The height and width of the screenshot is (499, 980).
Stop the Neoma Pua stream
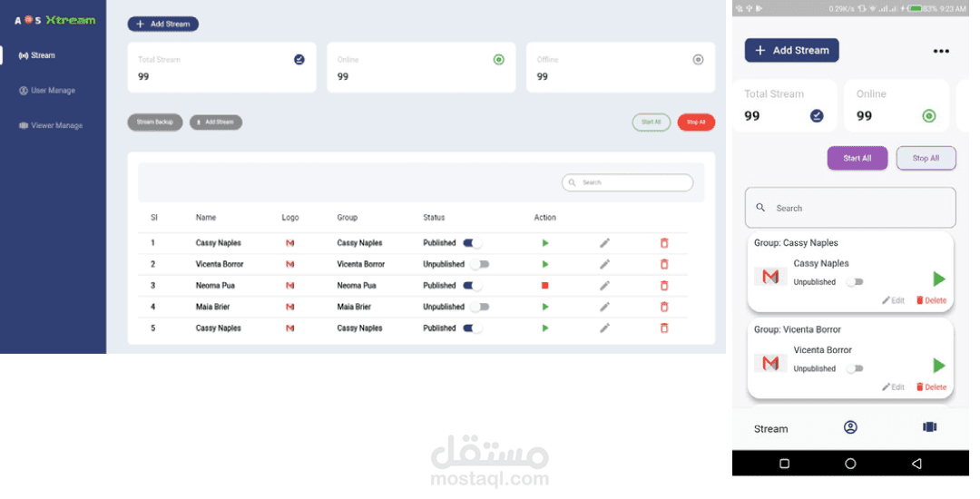click(545, 286)
